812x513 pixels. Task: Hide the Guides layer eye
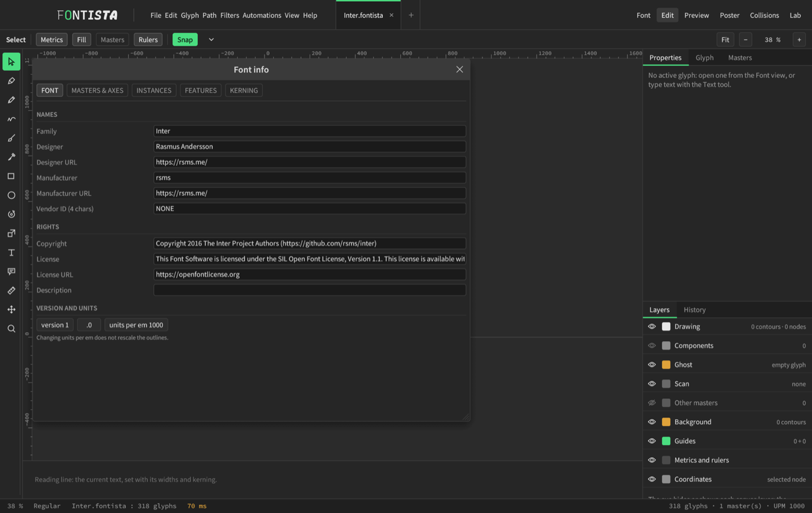coord(652,441)
